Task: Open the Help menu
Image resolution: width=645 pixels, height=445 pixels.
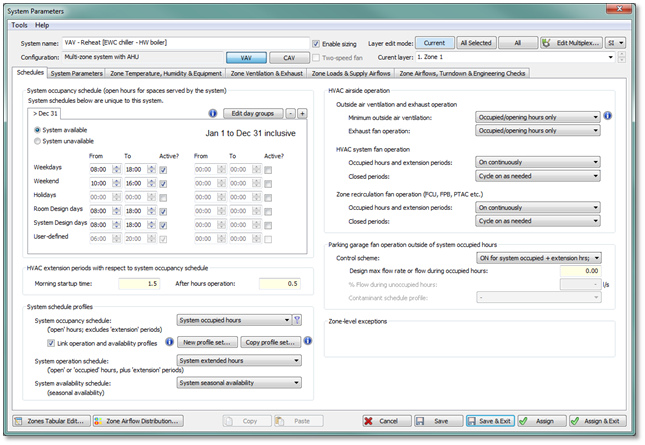Action: [x=42, y=24]
